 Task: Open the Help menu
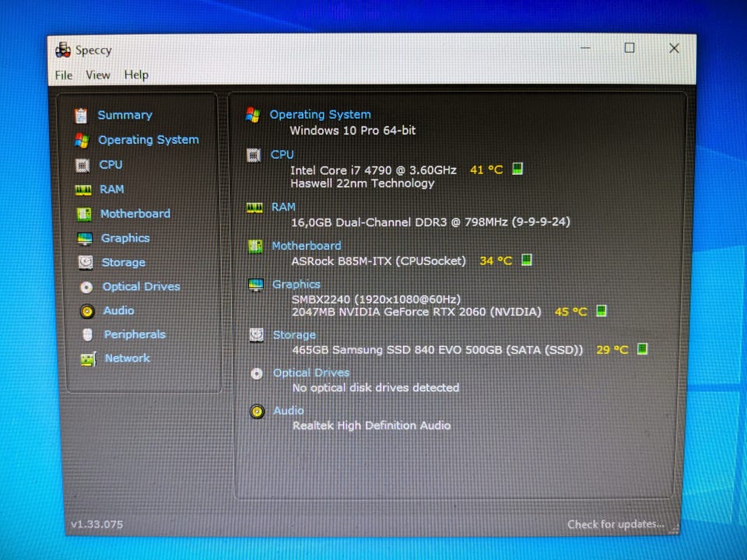pyautogui.click(x=136, y=75)
